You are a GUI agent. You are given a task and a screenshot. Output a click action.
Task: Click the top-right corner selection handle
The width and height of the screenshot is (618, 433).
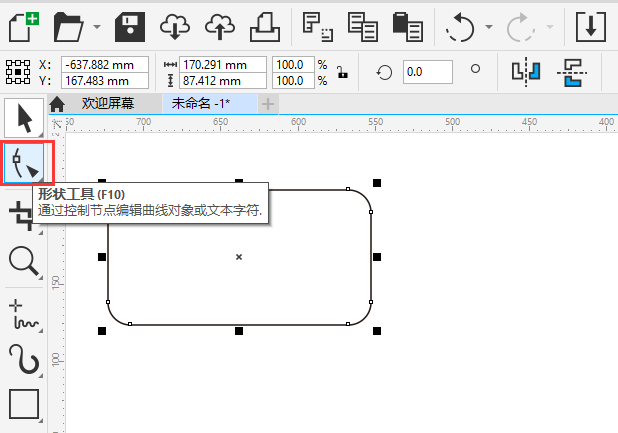pyautogui.click(x=377, y=183)
